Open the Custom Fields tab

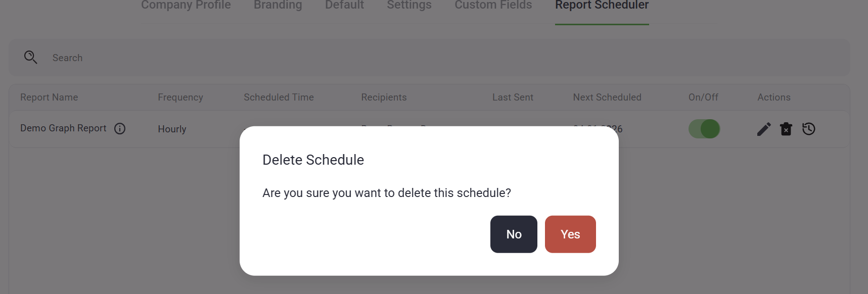click(x=493, y=5)
